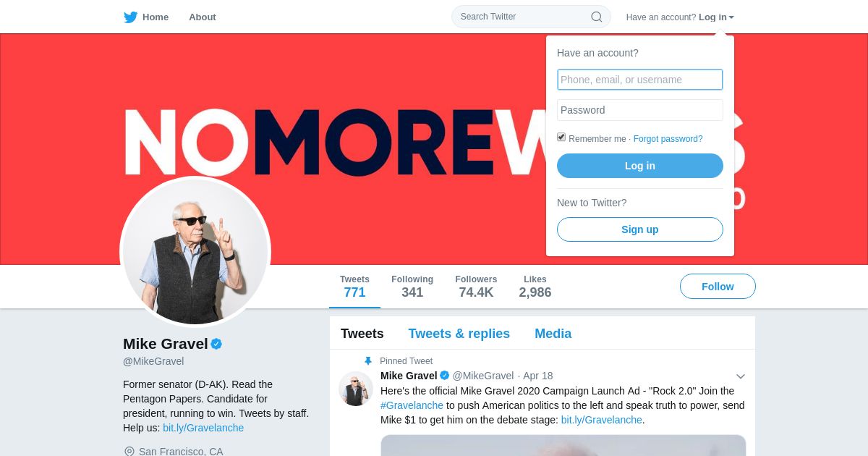Open the About page in the top navigation
Viewport: 868px width, 456px height.
[x=203, y=17]
